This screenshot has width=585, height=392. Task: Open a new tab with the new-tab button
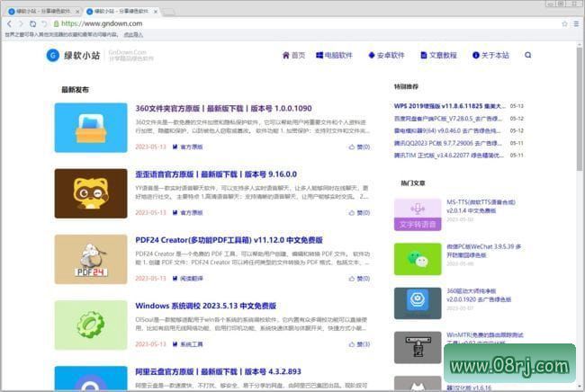click(168, 12)
